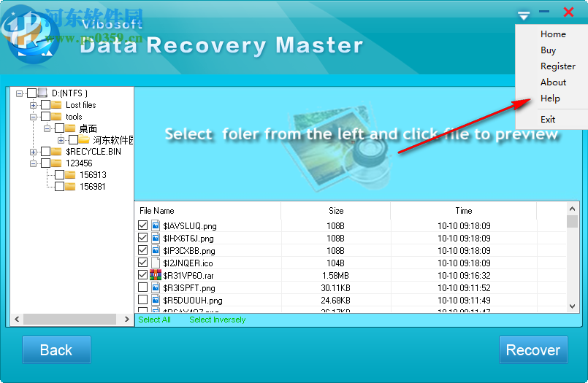Expand the Lost files tree node

tap(33, 105)
